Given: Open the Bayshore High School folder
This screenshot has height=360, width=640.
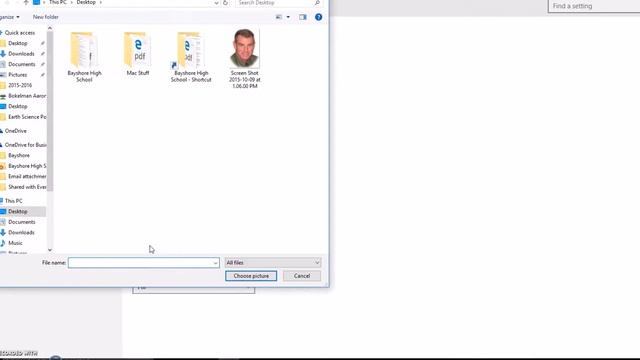Looking at the screenshot, I should click(x=84, y=57).
